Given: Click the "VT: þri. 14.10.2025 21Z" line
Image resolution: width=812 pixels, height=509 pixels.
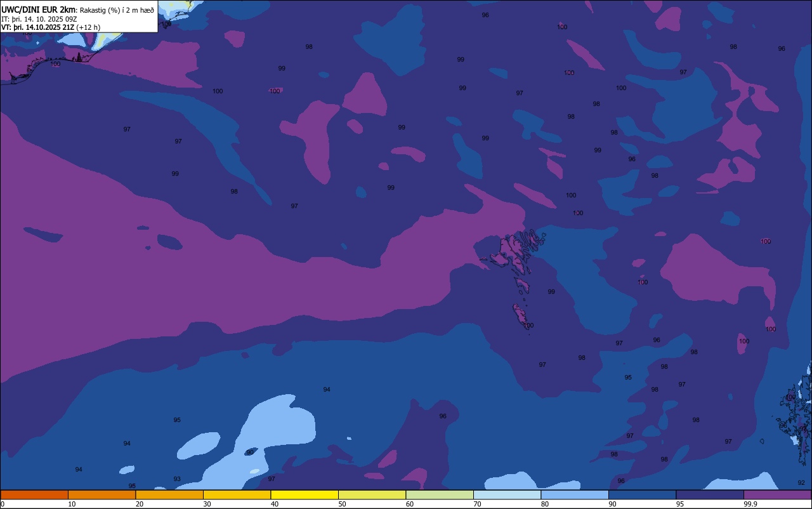Looking at the screenshot, I should click(38, 27).
